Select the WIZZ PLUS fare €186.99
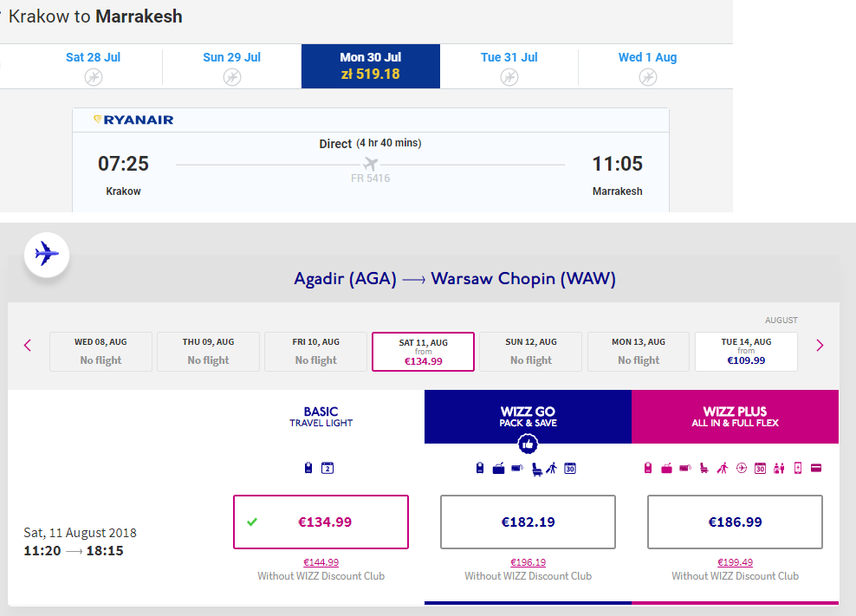 [x=735, y=522]
